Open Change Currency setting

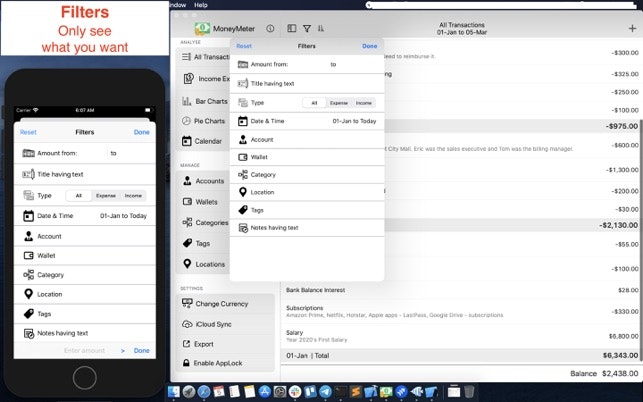pos(225,304)
